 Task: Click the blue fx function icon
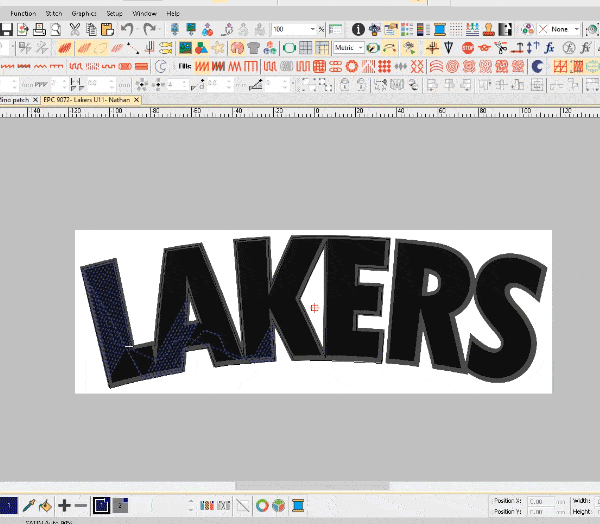[549, 48]
